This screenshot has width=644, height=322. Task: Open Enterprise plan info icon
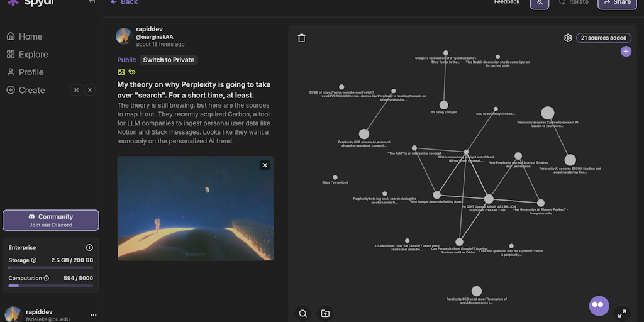[x=89, y=248]
